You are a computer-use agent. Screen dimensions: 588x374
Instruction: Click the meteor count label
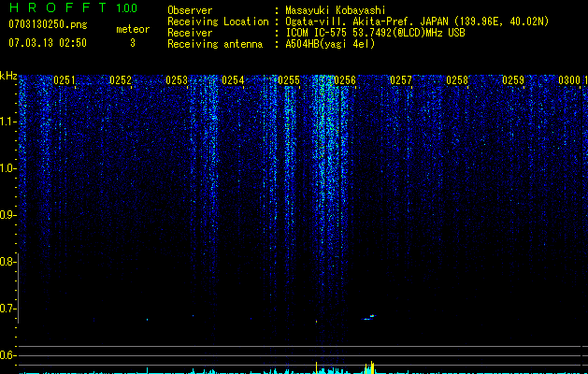pos(133,29)
